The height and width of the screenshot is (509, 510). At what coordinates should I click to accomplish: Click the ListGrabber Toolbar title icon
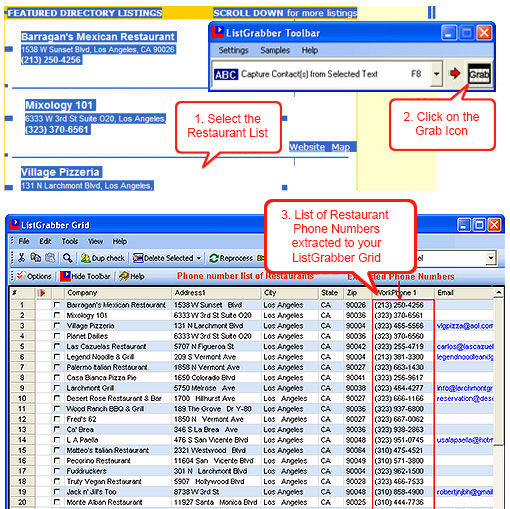click(218, 32)
